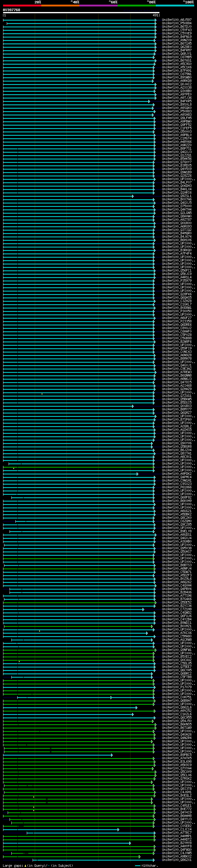Click hit label UniRef100_Q95V38
The width and height of the screenshot is (197, 868).
[x=177, y=548]
